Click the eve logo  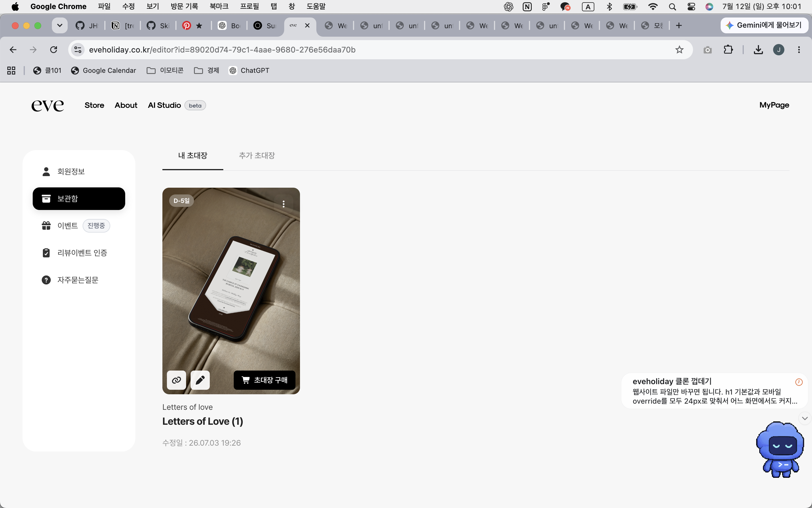[48, 106]
